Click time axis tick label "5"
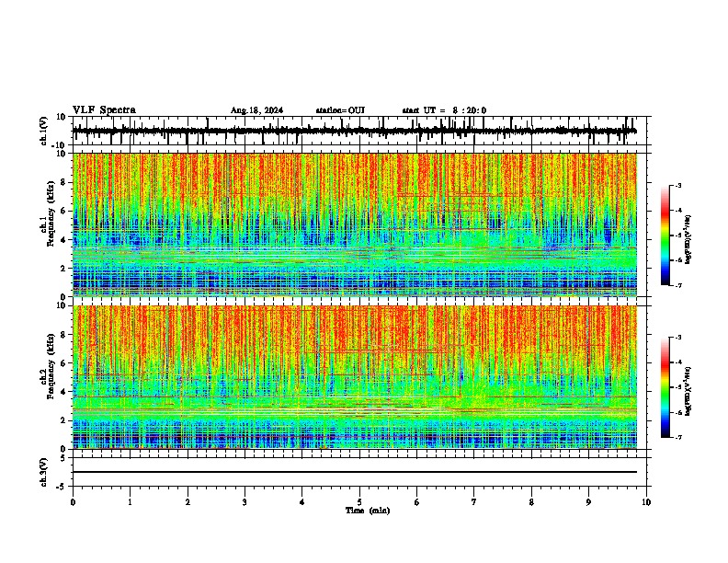728x563 pixels. [x=359, y=502]
